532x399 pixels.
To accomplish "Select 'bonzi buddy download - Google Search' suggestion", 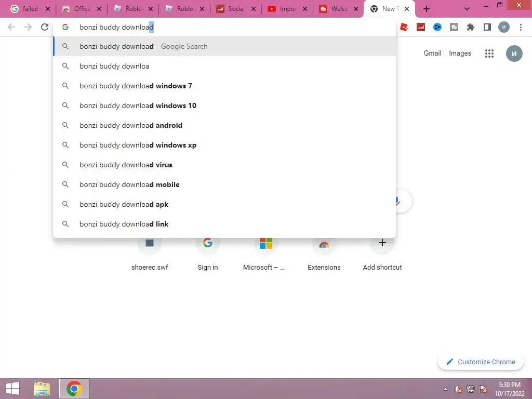I will tap(224, 46).
